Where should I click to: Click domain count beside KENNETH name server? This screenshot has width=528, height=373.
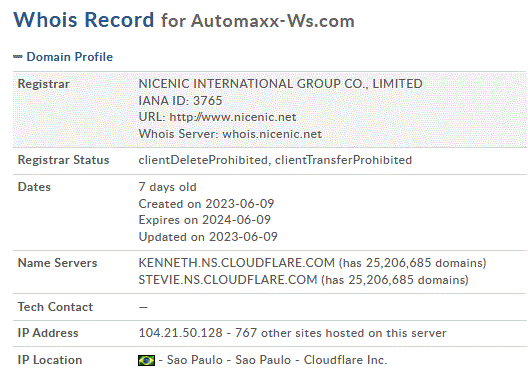[x=412, y=263]
